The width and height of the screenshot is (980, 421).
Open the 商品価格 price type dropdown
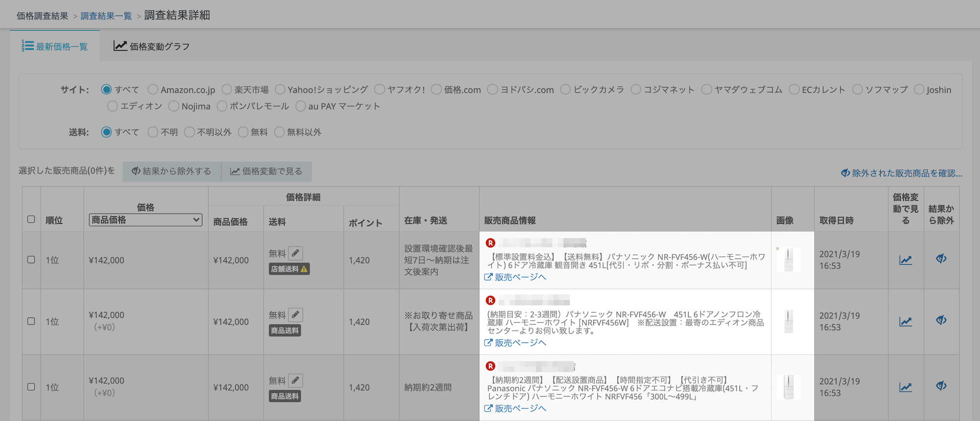[x=145, y=220]
